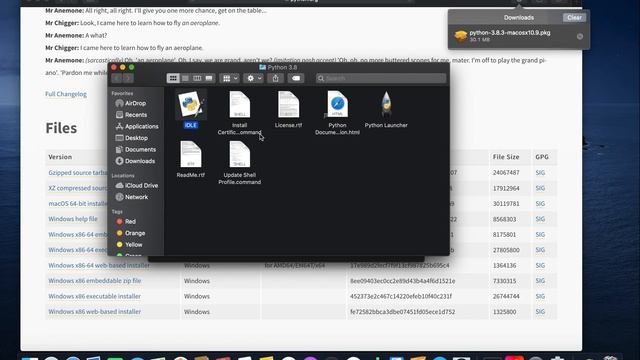This screenshot has width=640, height=360.
Task: Select the Python Launcher app icon
Action: click(386, 104)
